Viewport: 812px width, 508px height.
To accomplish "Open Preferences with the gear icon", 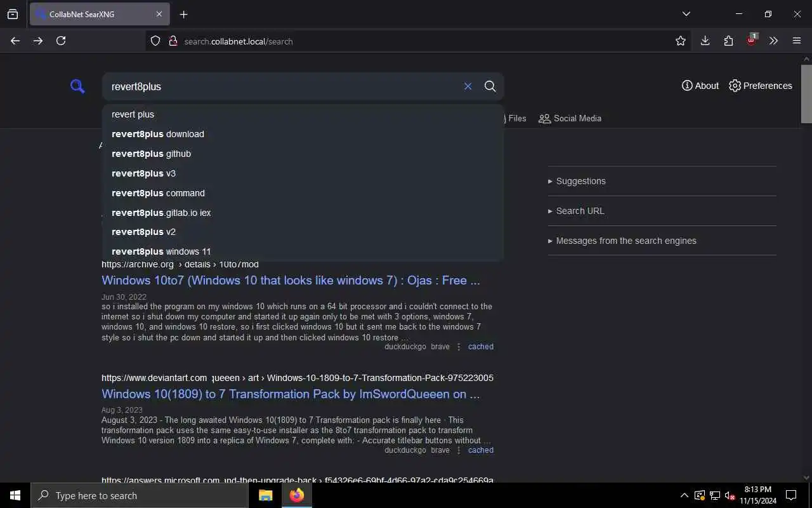I will [x=761, y=86].
